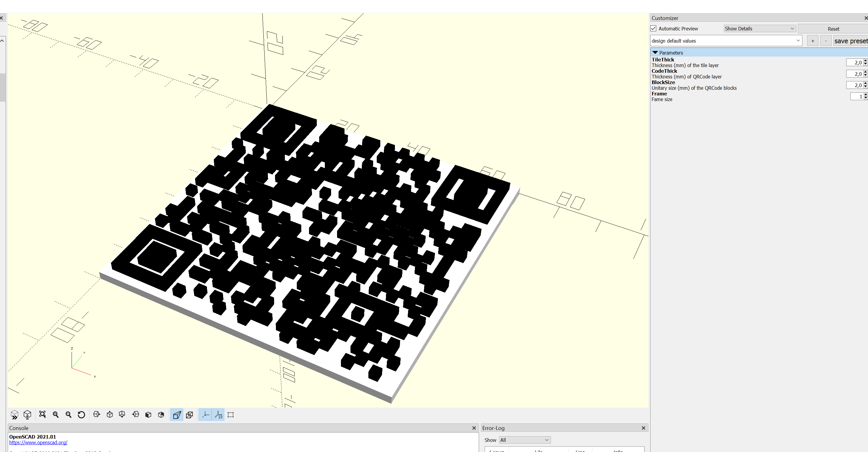Select the Render icon in the viewport toolbar
The width and height of the screenshot is (868, 452).
point(28,415)
